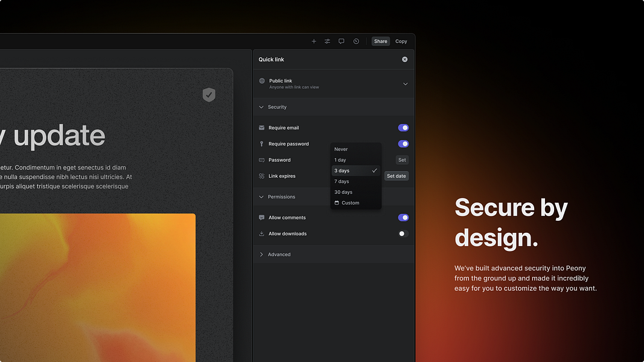Click the shield checkmark icon on document
This screenshot has height=362, width=644.
(x=209, y=95)
